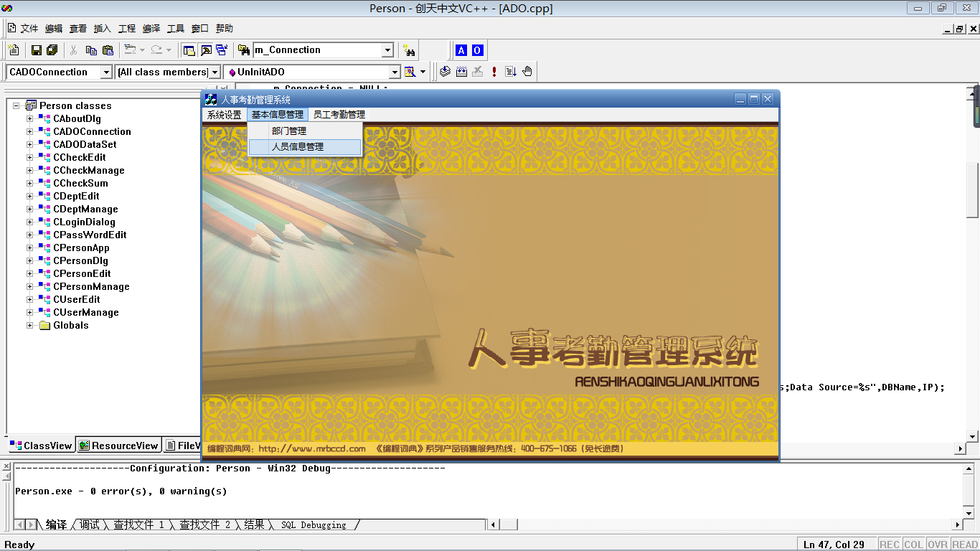Expand the CAboutDlg class node
980x551 pixels.
[x=30, y=118]
